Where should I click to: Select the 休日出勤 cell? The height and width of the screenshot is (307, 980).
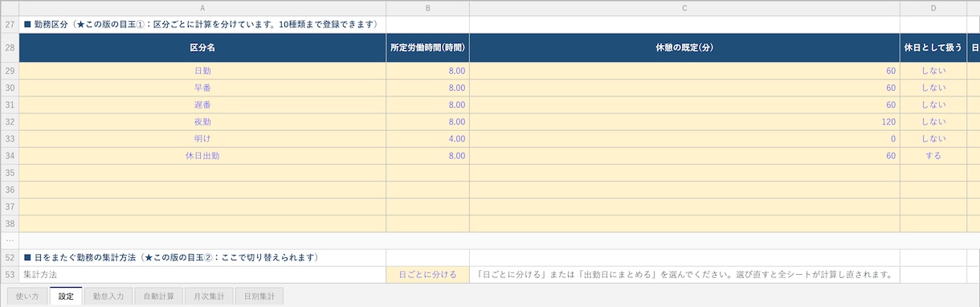[x=202, y=155]
